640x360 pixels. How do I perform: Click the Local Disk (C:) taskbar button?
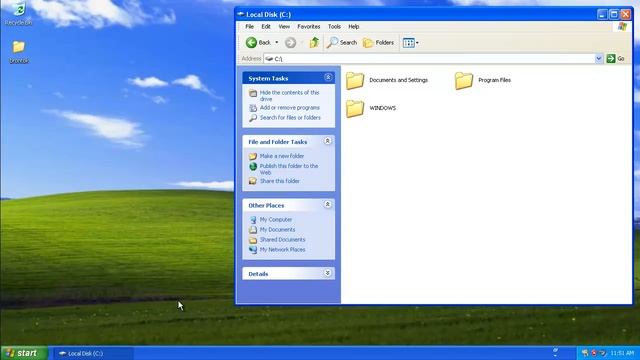pos(93,353)
